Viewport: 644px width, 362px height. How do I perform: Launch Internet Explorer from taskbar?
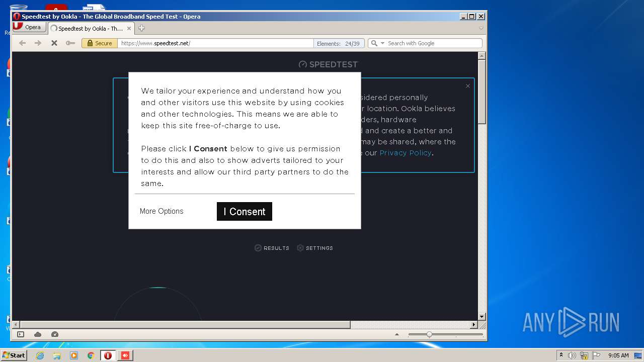40,355
